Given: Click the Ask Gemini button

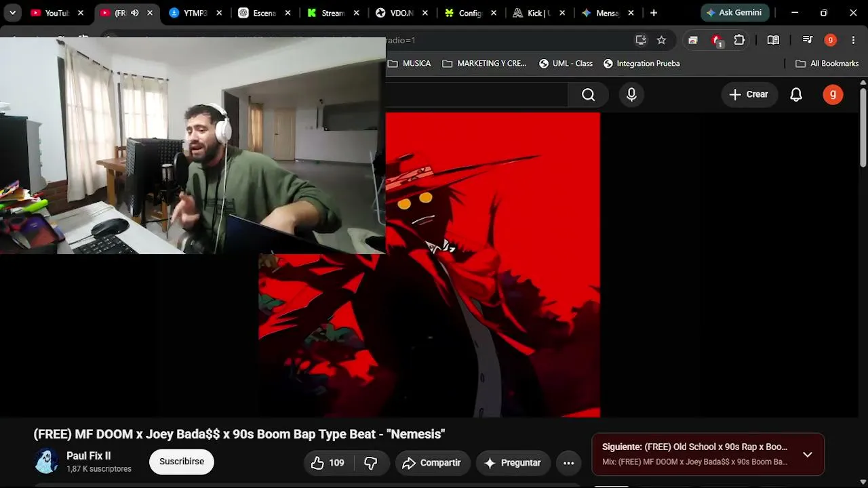Looking at the screenshot, I should point(735,13).
